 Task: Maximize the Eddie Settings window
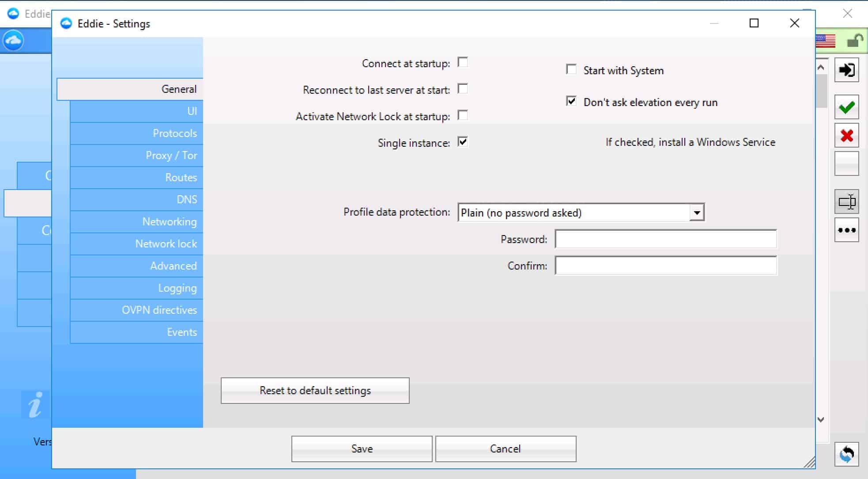754,23
